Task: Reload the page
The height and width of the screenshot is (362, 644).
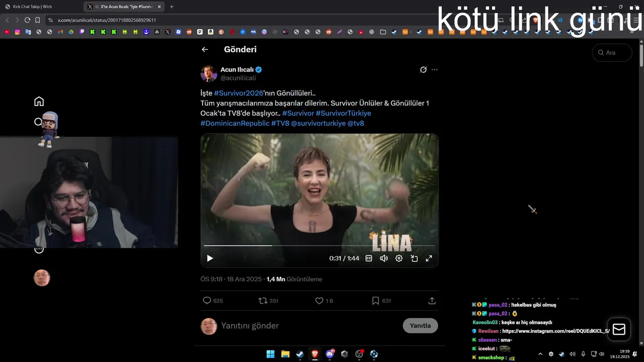Action: click(x=27, y=20)
